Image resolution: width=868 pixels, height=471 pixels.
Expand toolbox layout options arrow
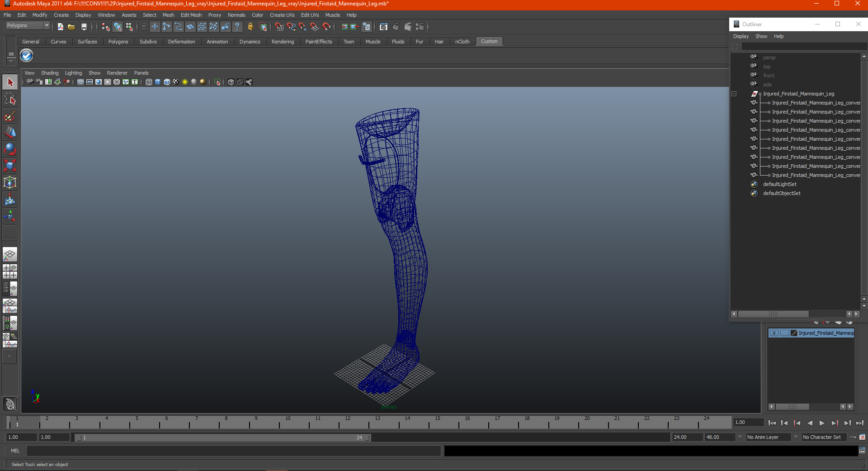pyautogui.click(x=9, y=357)
